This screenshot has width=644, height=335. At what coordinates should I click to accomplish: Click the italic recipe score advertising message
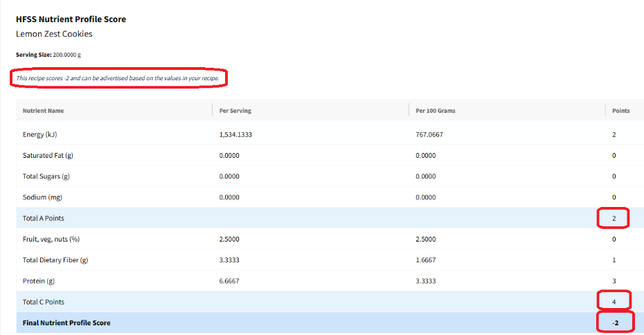pyautogui.click(x=118, y=78)
